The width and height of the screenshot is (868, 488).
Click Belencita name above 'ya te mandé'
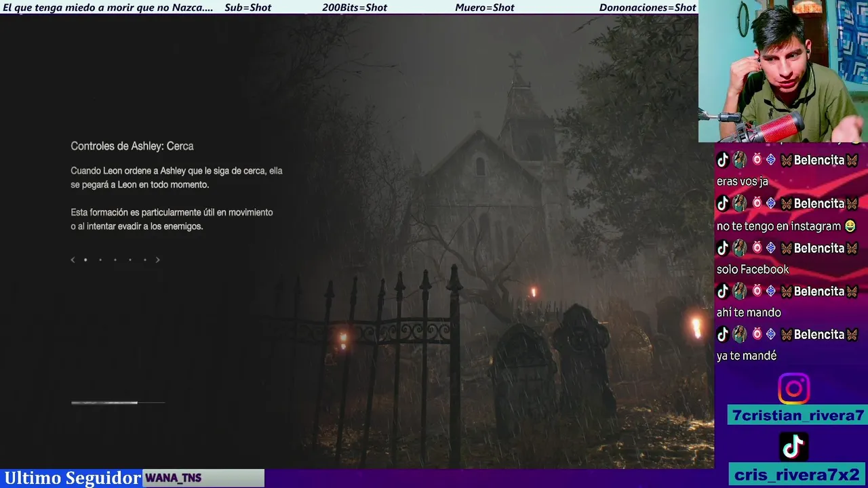(x=819, y=334)
